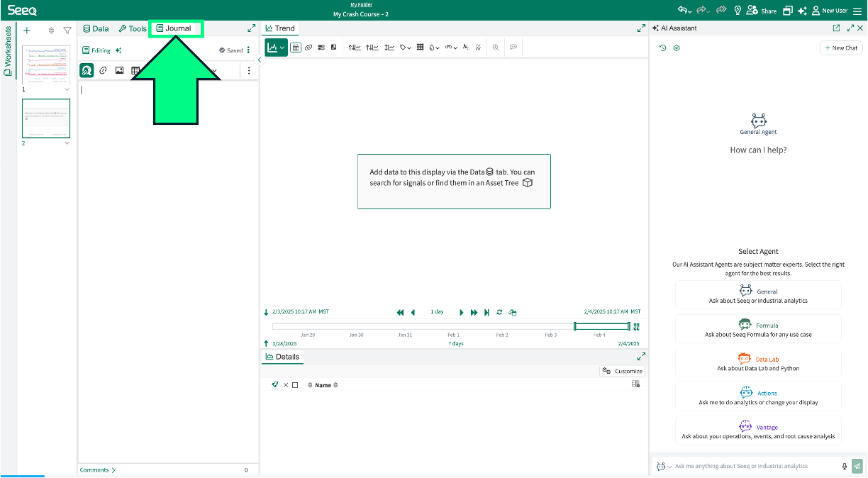Click the insert link icon in journal toolbar
Viewport: 868px width, 478px height.
(103, 71)
